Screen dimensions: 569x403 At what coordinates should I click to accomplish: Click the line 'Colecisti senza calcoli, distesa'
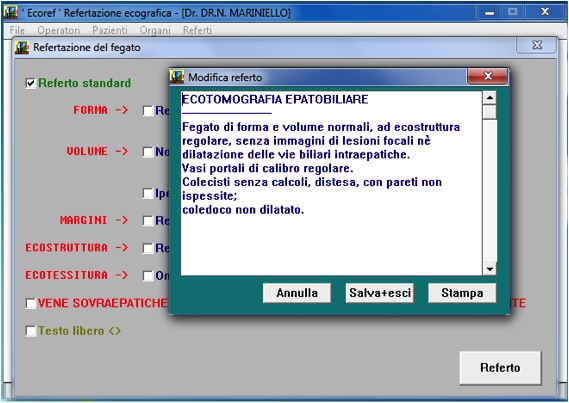pos(312,182)
